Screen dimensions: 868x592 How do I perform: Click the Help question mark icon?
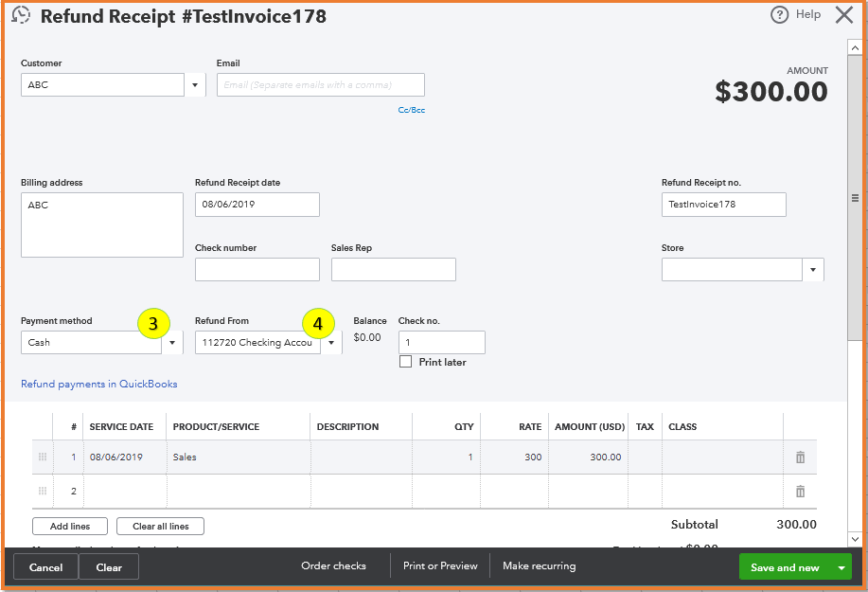pos(780,15)
